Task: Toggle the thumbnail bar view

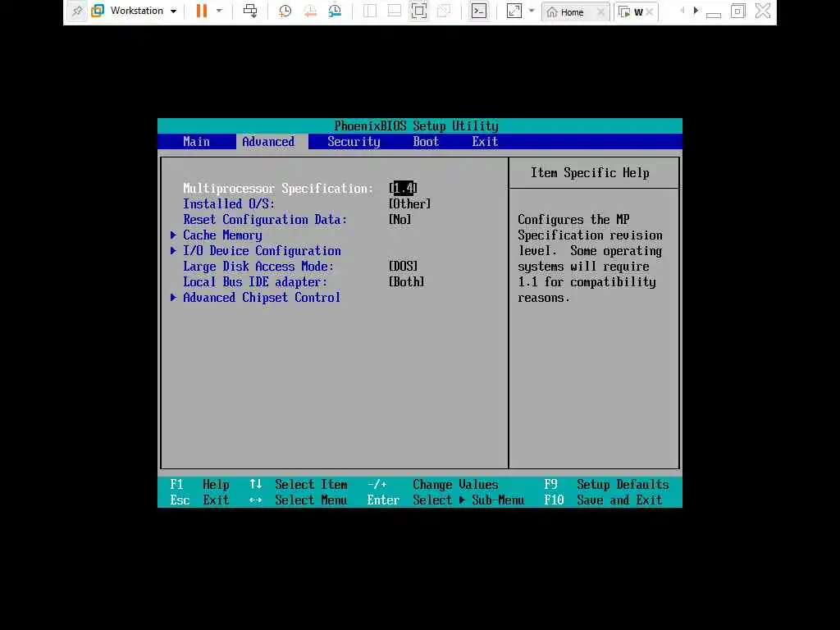Action: click(x=395, y=11)
